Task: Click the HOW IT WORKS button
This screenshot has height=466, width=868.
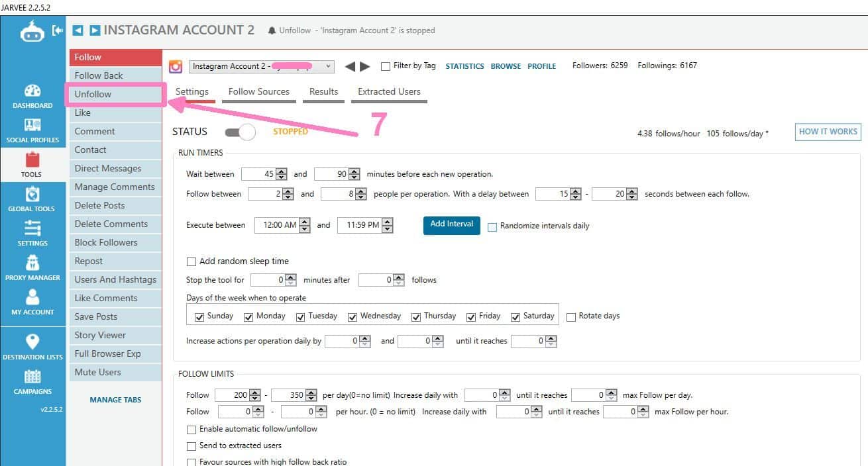Action: click(828, 132)
